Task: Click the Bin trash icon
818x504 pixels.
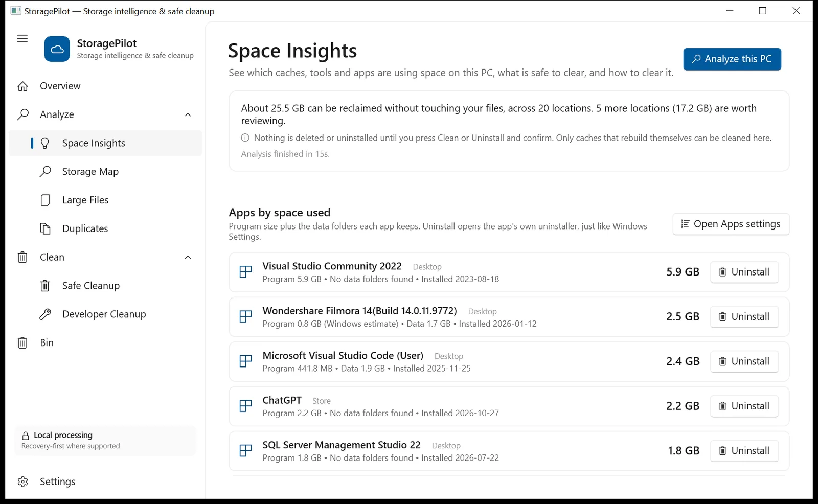Action: tap(22, 343)
